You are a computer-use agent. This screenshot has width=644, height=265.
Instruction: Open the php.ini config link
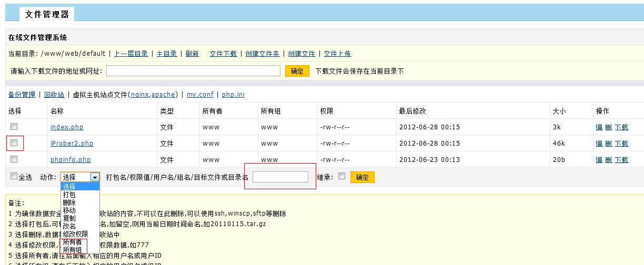point(233,95)
